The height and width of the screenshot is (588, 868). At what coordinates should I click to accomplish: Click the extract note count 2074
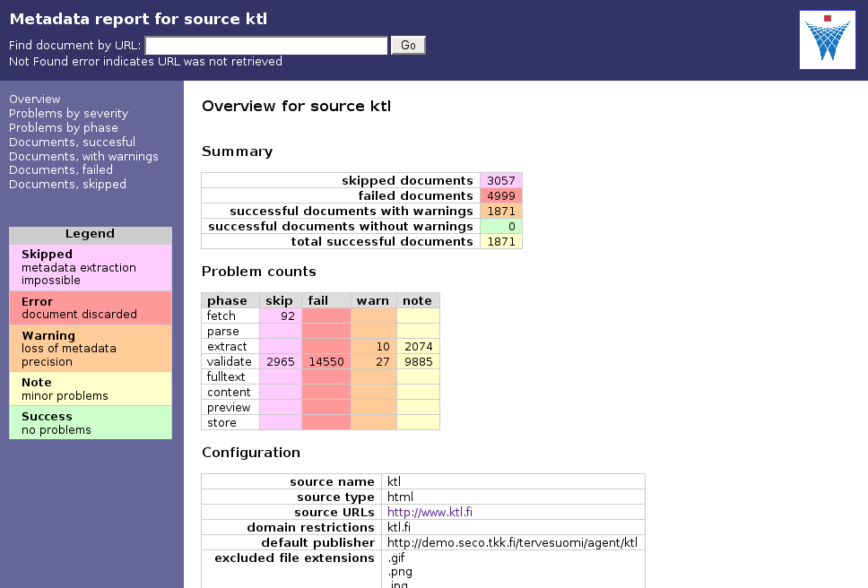coord(419,346)
